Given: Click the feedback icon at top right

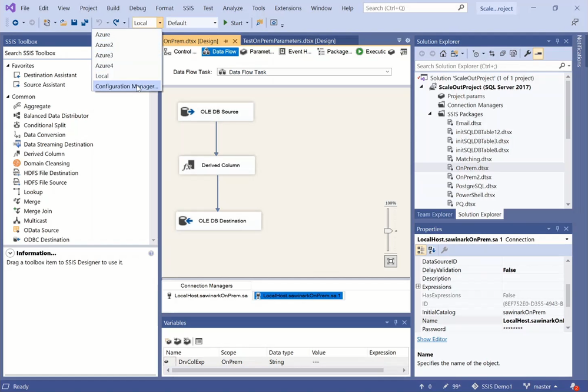Looking at the screenshot, I should 575,22.
